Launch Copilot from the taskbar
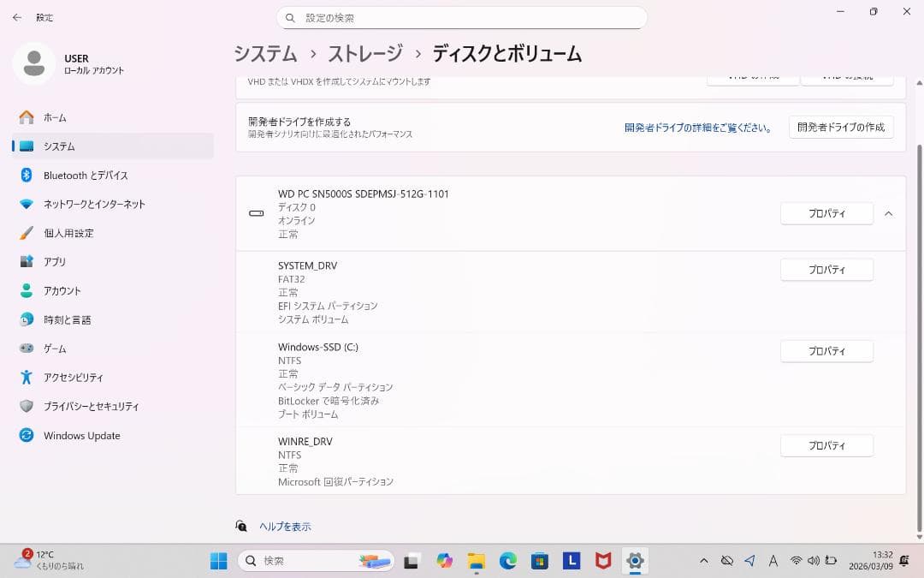This screenshot has height=578, width=924. point(444,561)
